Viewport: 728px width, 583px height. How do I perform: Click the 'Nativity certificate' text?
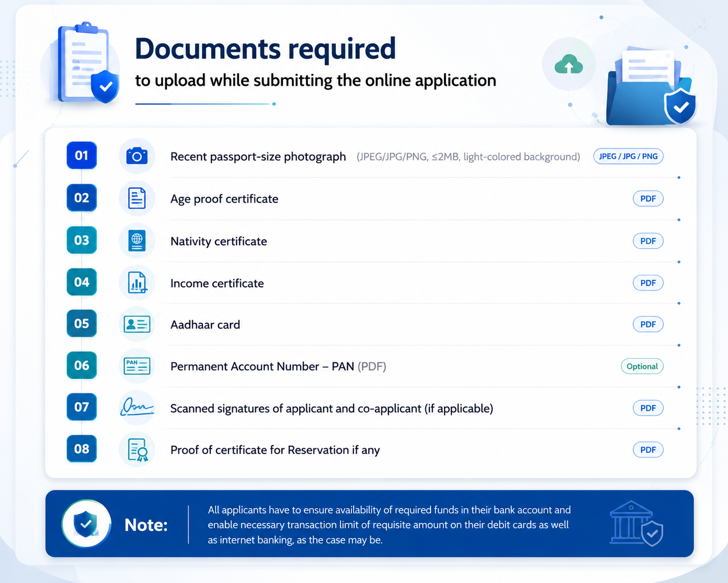[x=219, y=242]
